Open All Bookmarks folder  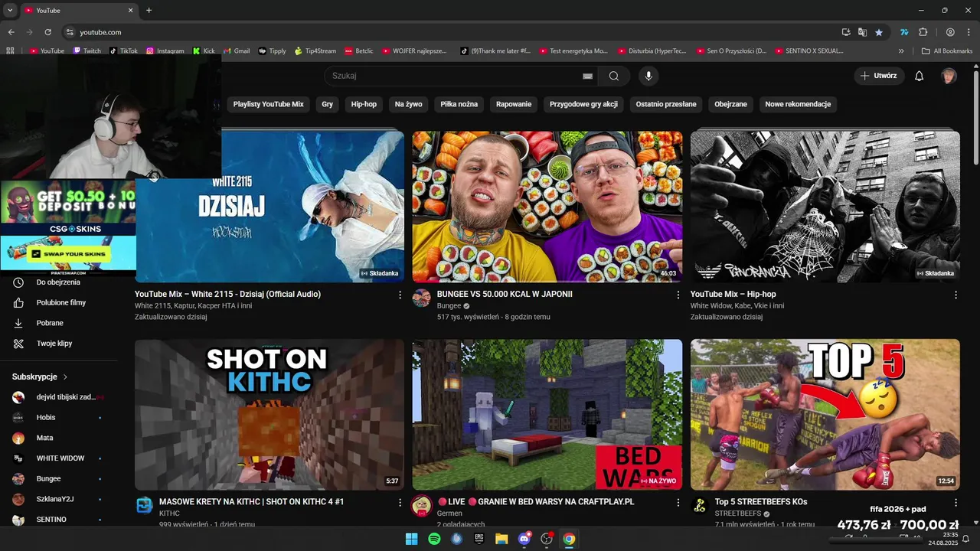tap(947, 51)
